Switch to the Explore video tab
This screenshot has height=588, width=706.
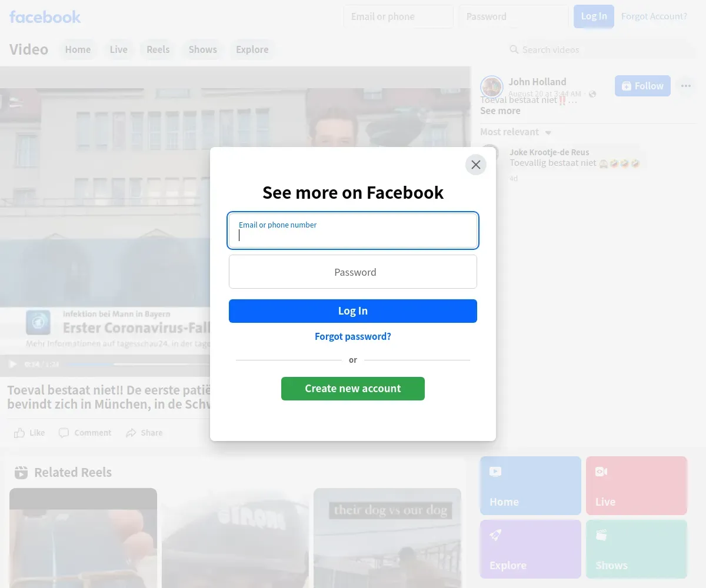point(252,49)
